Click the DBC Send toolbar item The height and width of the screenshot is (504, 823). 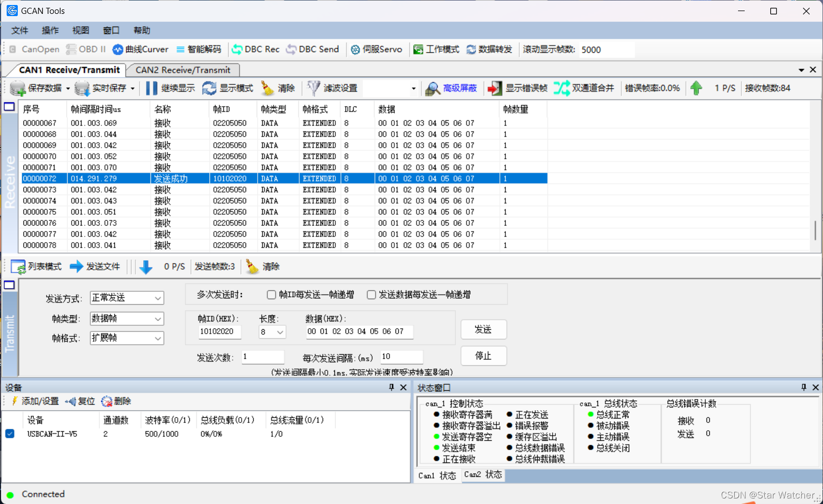tap(312, 49)
